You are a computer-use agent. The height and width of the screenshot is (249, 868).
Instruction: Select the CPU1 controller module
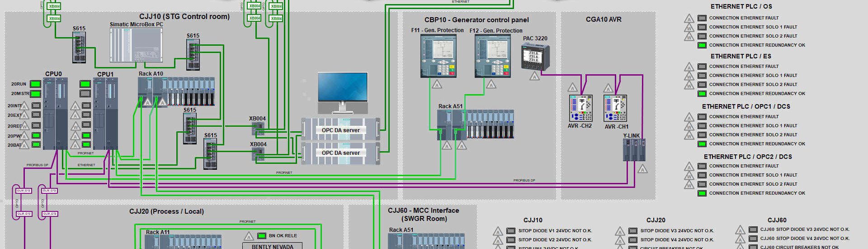(105, 113)
